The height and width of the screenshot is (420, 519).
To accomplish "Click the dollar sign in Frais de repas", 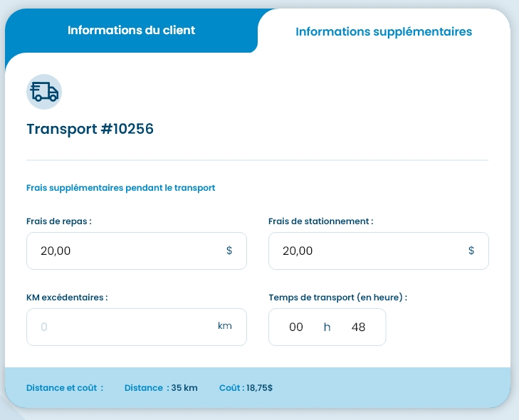I will pyautogui.click(x=229, y=251).
